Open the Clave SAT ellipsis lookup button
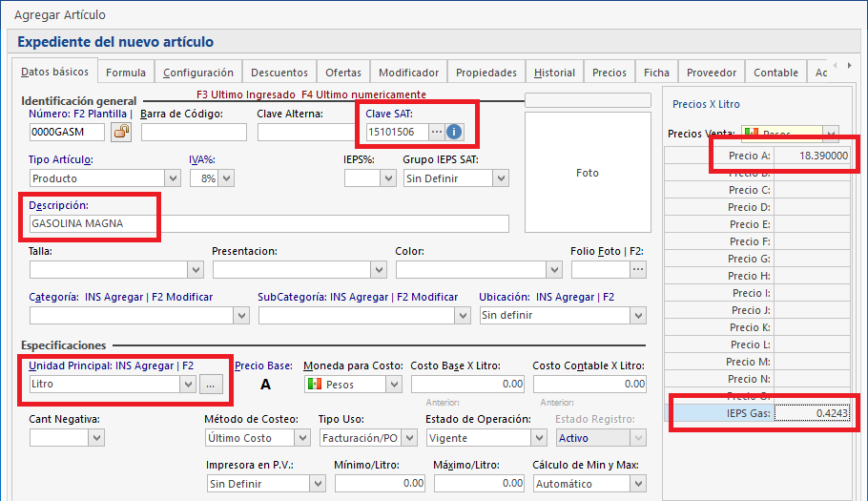Viewport: 868px width, 501px height. coord(437,132)
